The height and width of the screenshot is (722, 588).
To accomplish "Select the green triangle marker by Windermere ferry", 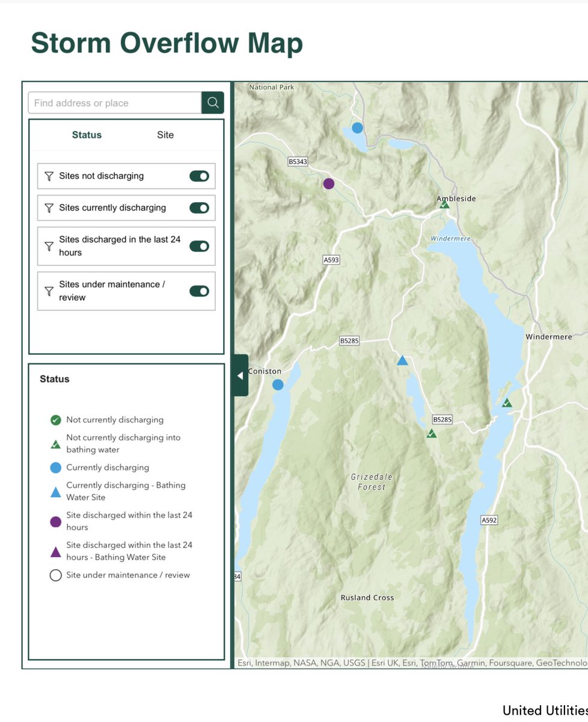I will (507, 403).
